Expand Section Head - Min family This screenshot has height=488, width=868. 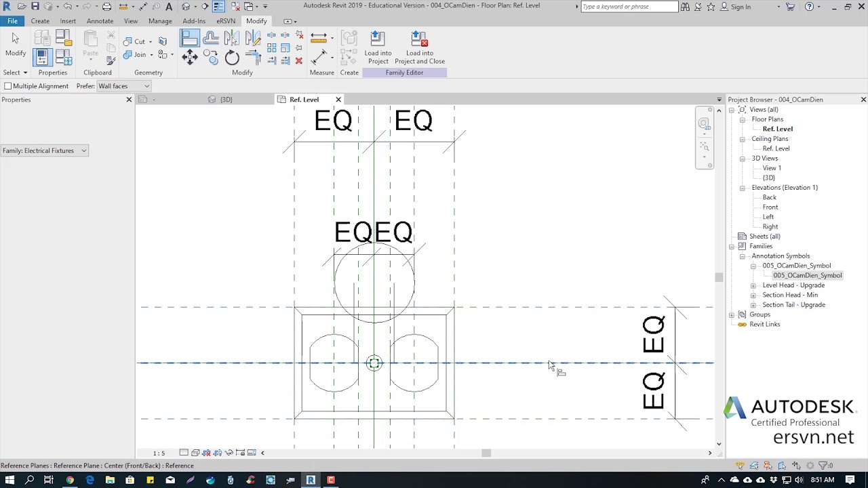click(753, 295)
